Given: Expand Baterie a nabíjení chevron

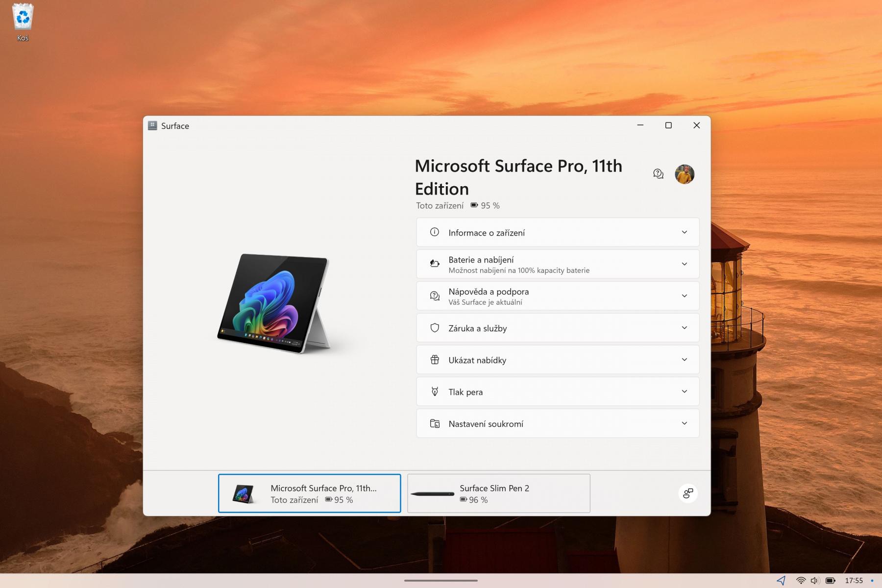Looking at the screenshot, I should coord(685,264).
